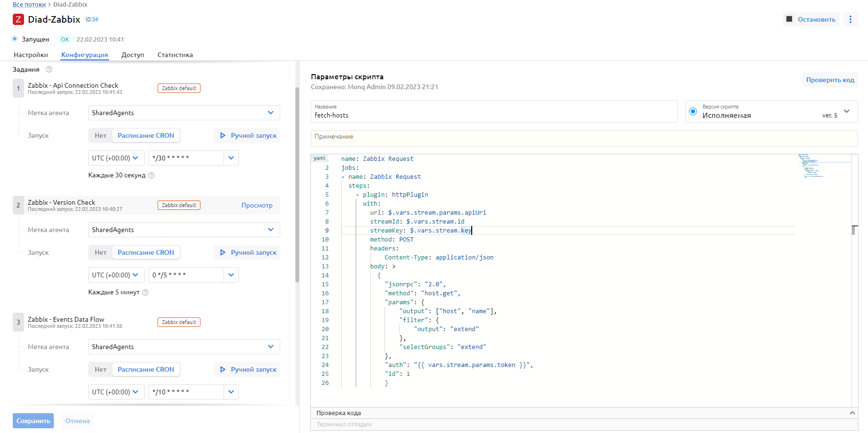The height and width of the screenshot is (433, 868).
Task: Select Расписание CRON for task 3
Action: 146,369
